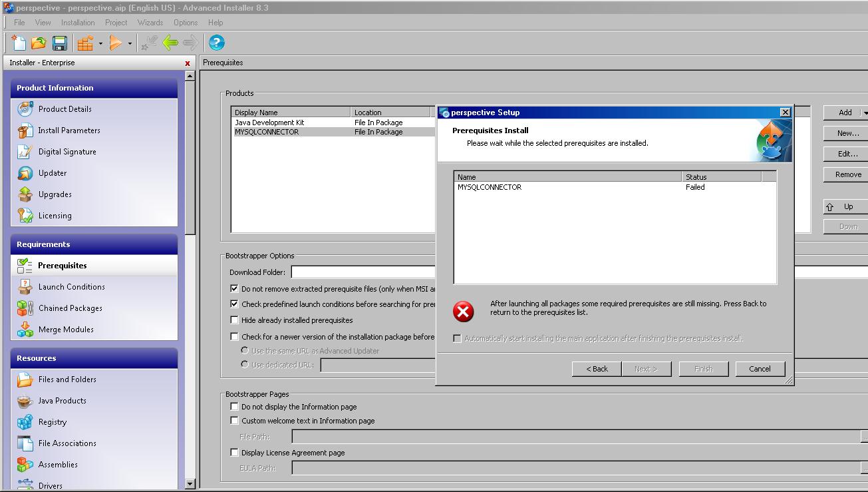Open the Run dropdown arrow
This screenshot has width=868, height=492.
128,43
